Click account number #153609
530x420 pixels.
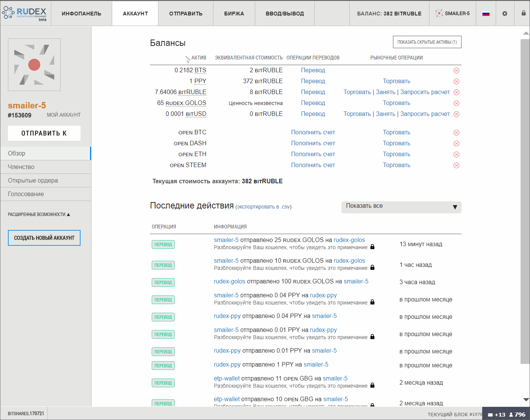pos(20,116)
